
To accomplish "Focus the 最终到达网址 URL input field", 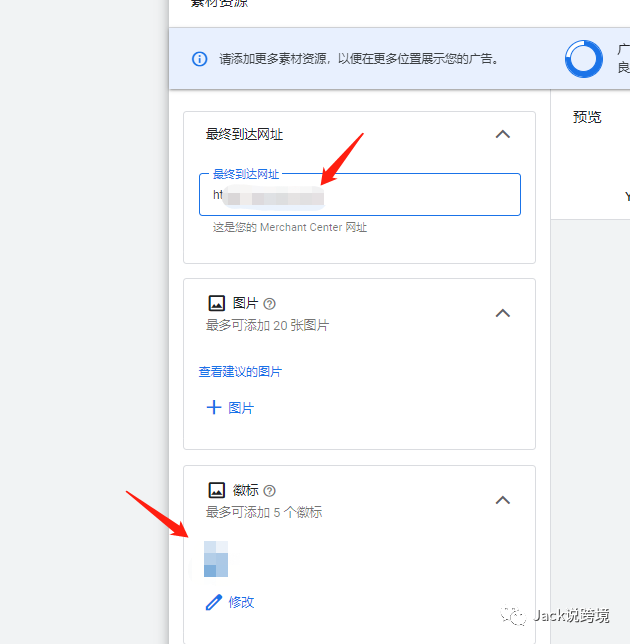I will tap(360, 195).
